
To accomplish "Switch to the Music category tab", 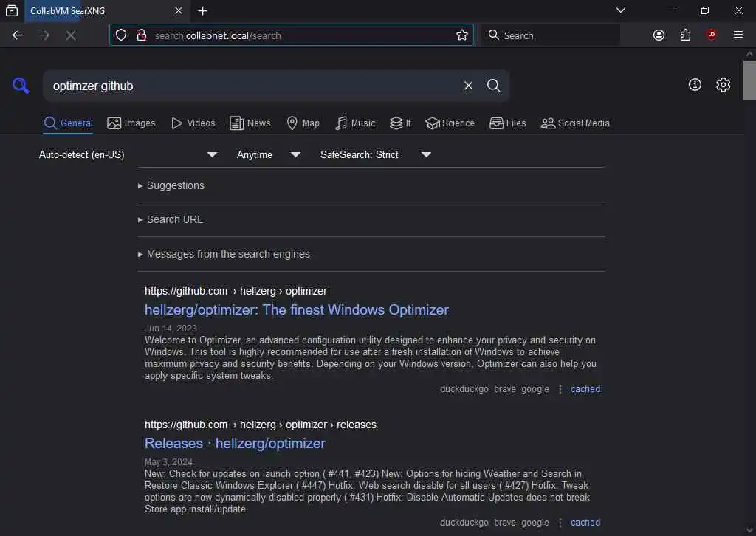I will (355, 123).
